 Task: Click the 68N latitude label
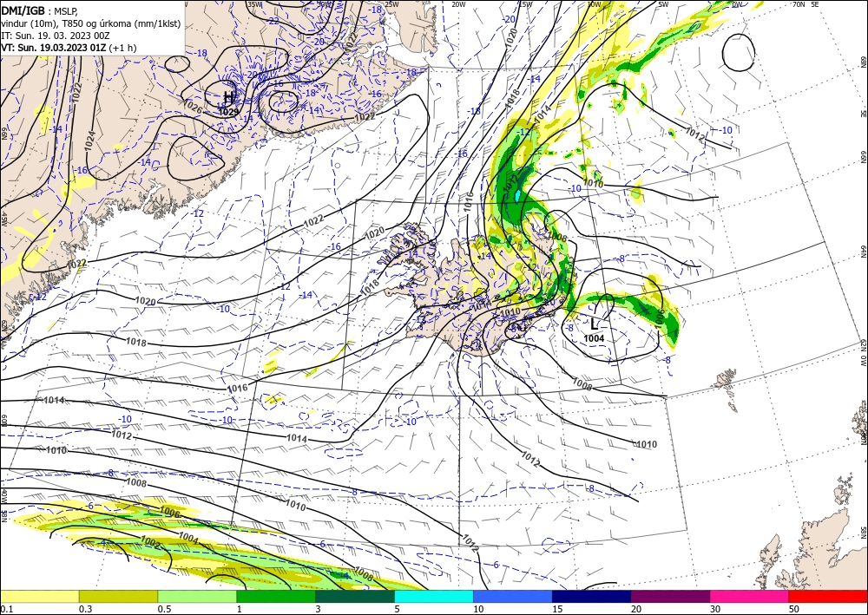point(864,61)
